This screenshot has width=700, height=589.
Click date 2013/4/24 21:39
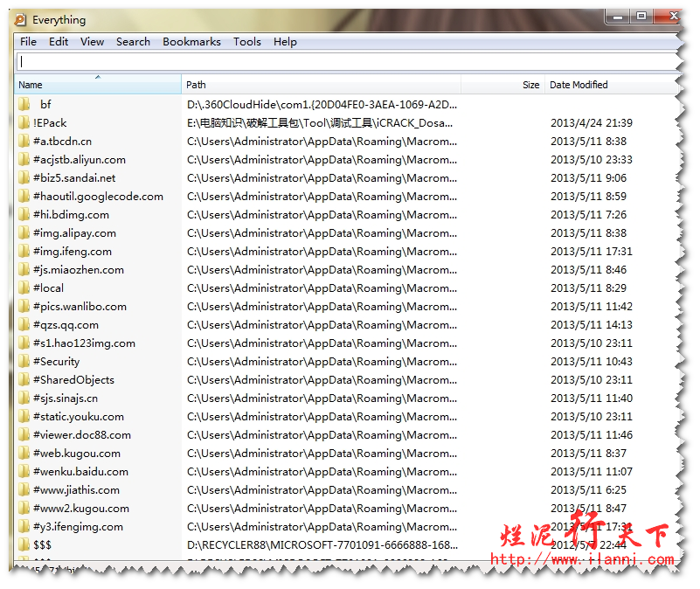tap(592, 123)
